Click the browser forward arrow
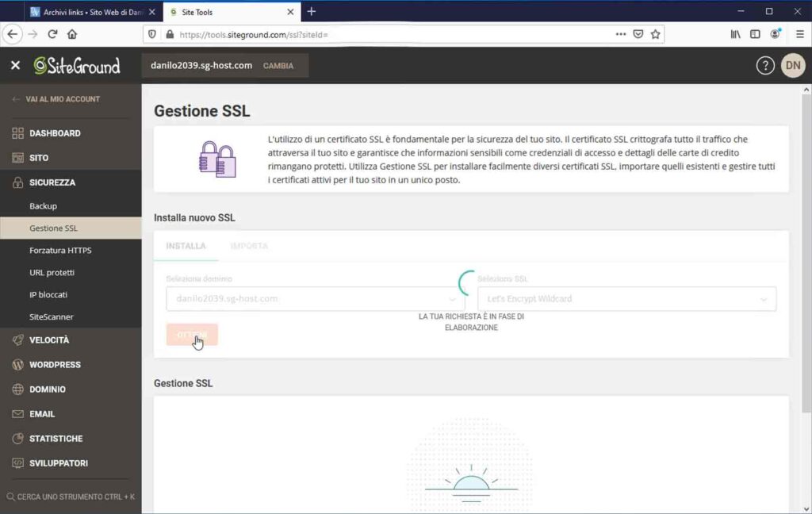Viewport: 812px width, 514px height. [33, 34]
